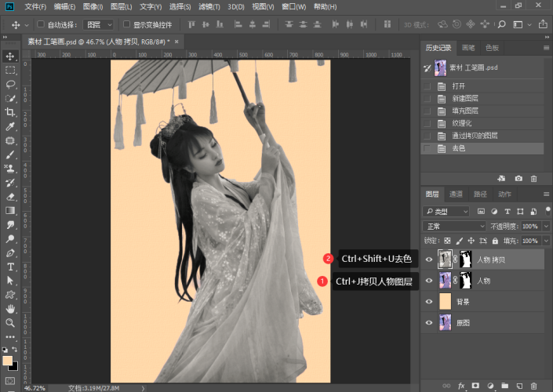
Task: Open the blend mode 正常 dropdown
Action: (454, 226)
